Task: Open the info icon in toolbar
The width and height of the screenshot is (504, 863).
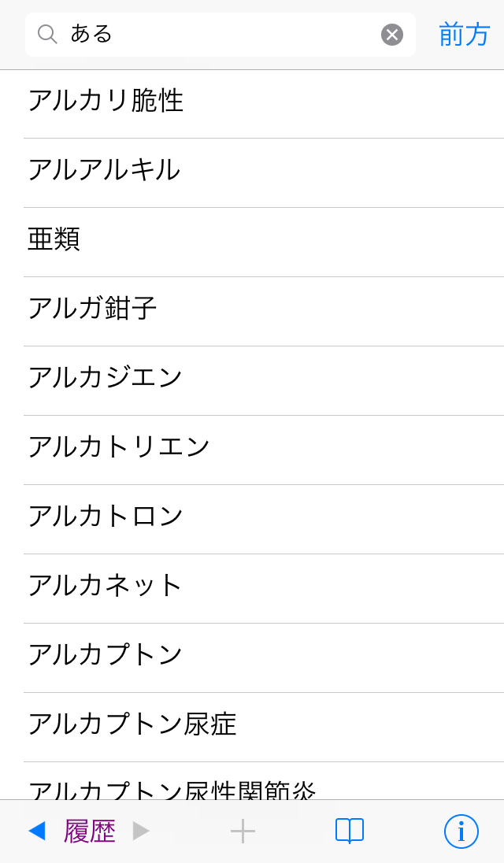Action: tap(461, 832)
